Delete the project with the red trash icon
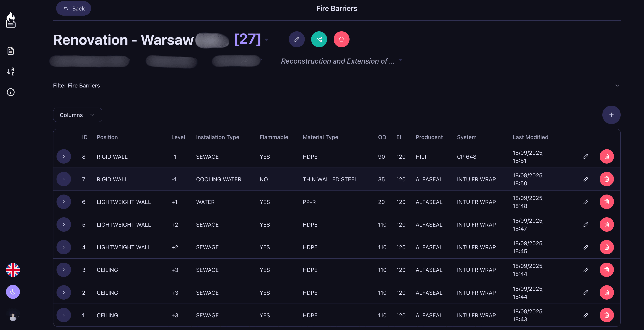Screen dimensions: 644x330 [x=342, y=39]
